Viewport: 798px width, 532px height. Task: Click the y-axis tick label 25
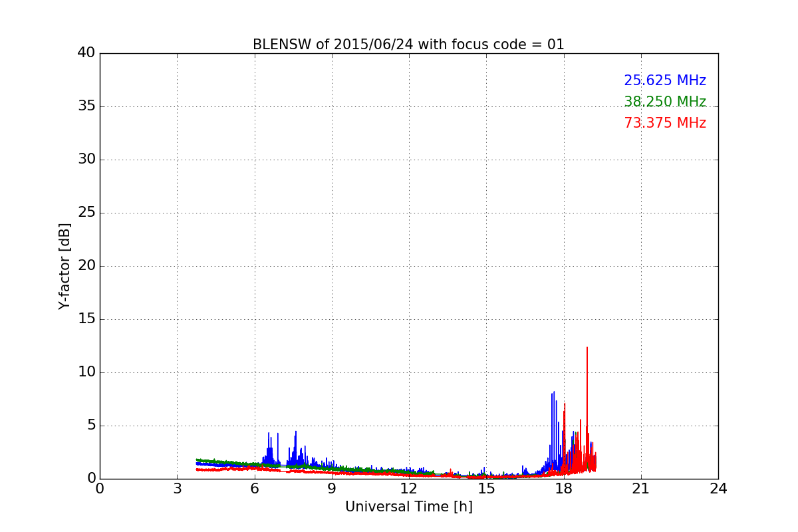[86, 213]
